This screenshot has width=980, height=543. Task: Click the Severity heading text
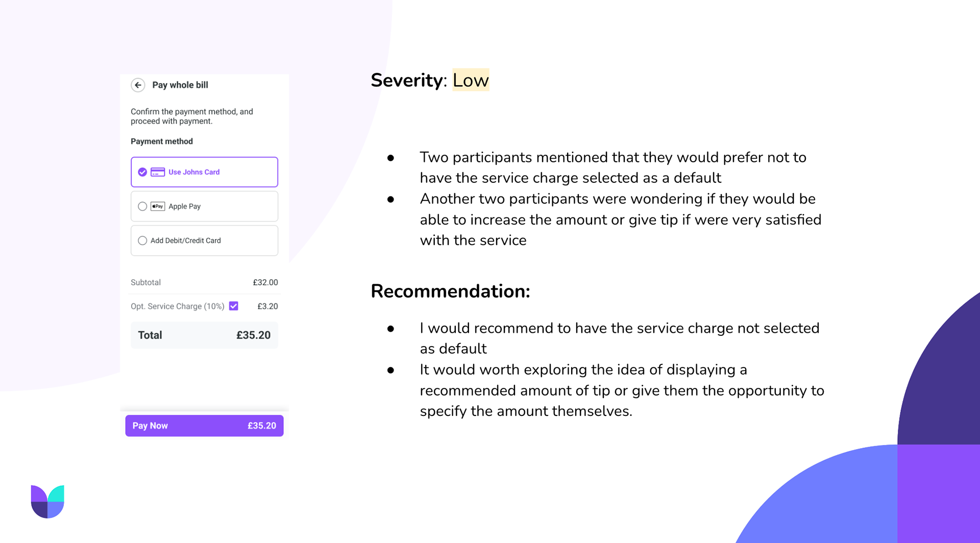click(407, 80)
